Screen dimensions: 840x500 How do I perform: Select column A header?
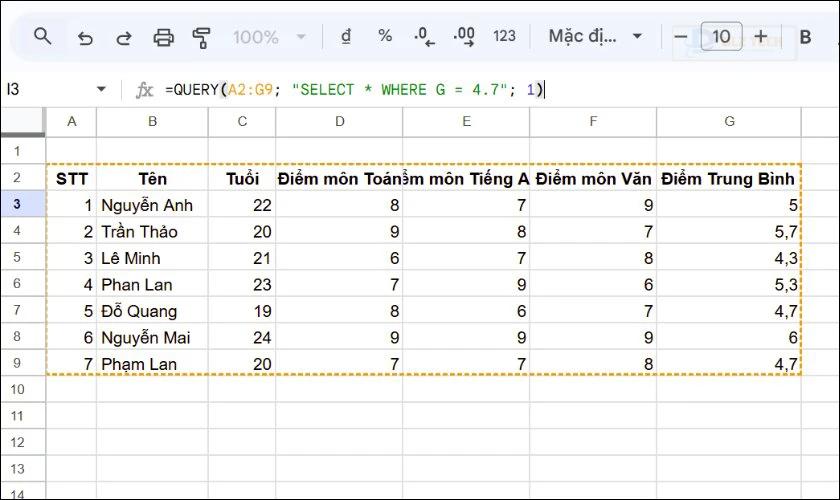[x=71, y=121]
